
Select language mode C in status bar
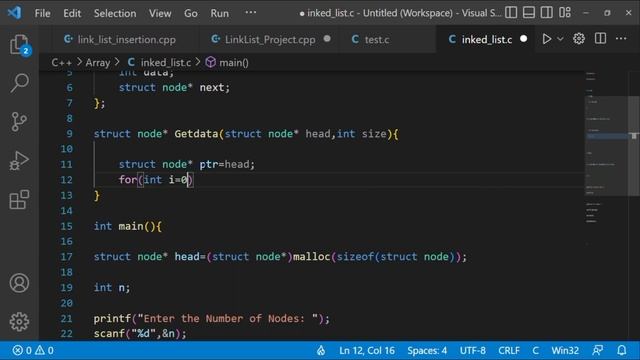point(536,351)
